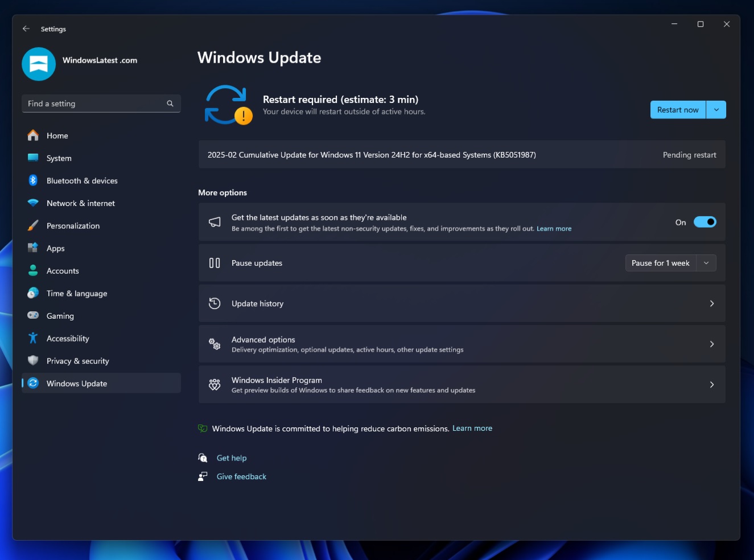Disable getting latest updates as soon as available

[x=705, y=222]
